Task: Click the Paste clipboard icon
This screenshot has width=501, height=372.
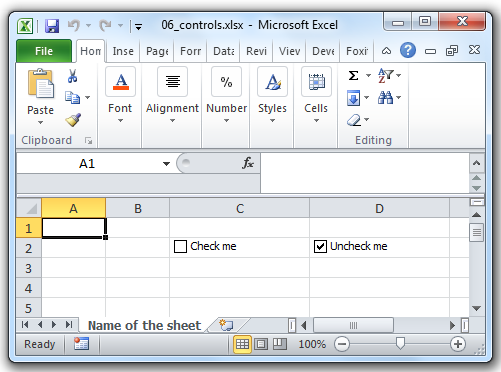Action: pyautogui.click(x=40, y=83)
